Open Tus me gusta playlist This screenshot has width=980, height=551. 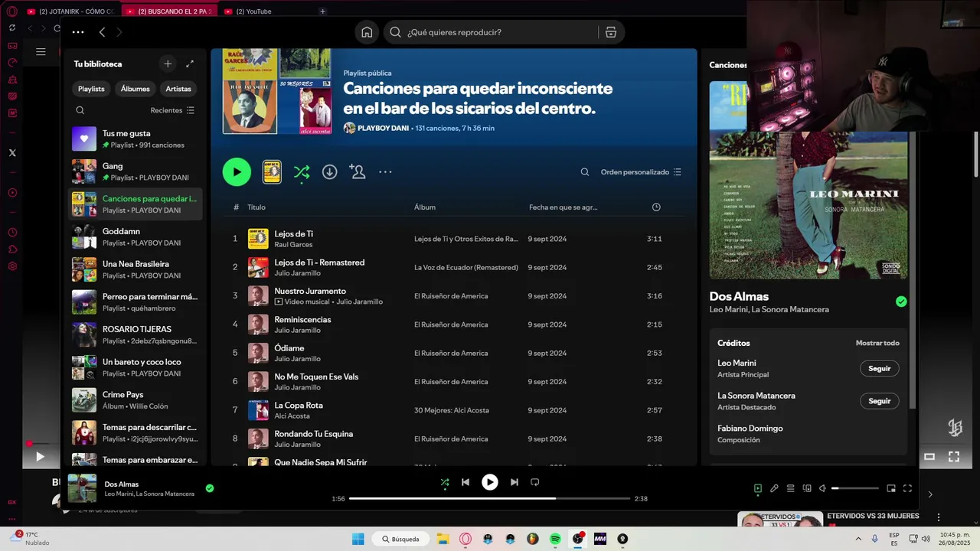click(136, 139)
